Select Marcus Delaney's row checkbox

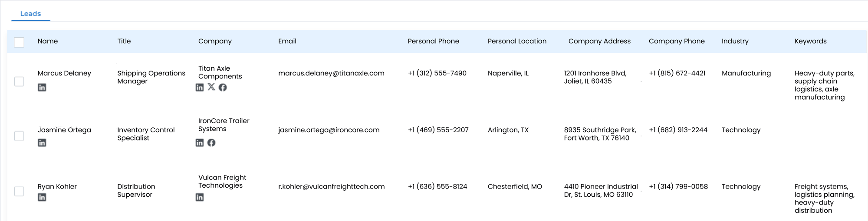[19, 81]
